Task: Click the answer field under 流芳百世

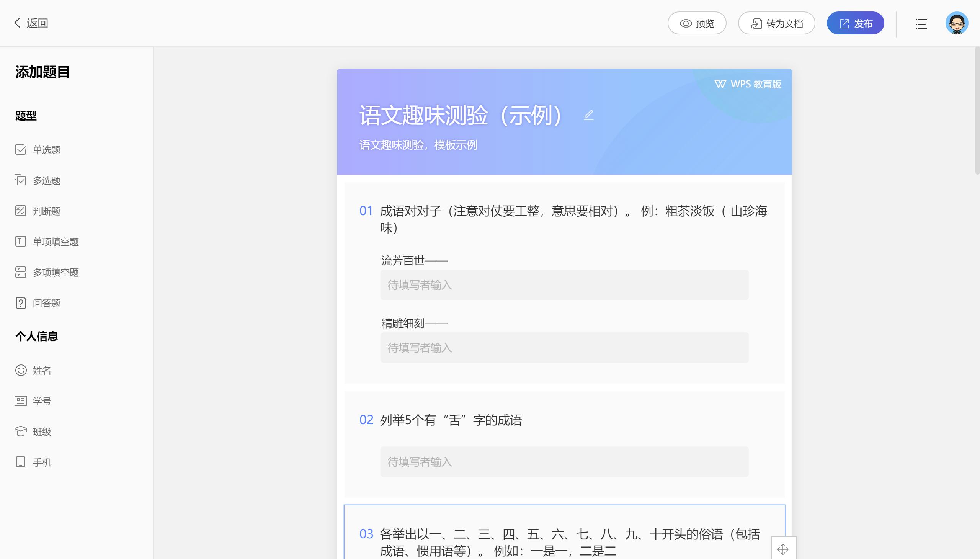Action: 563,284
